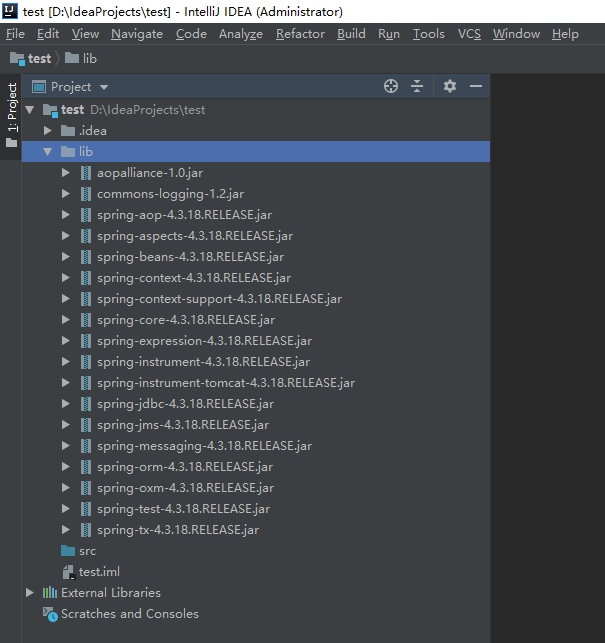This screenshot has height=643, width=605.
Task: Expand spring-expression-4.3.18.RELEASE.jar
Action: (66, 341)
